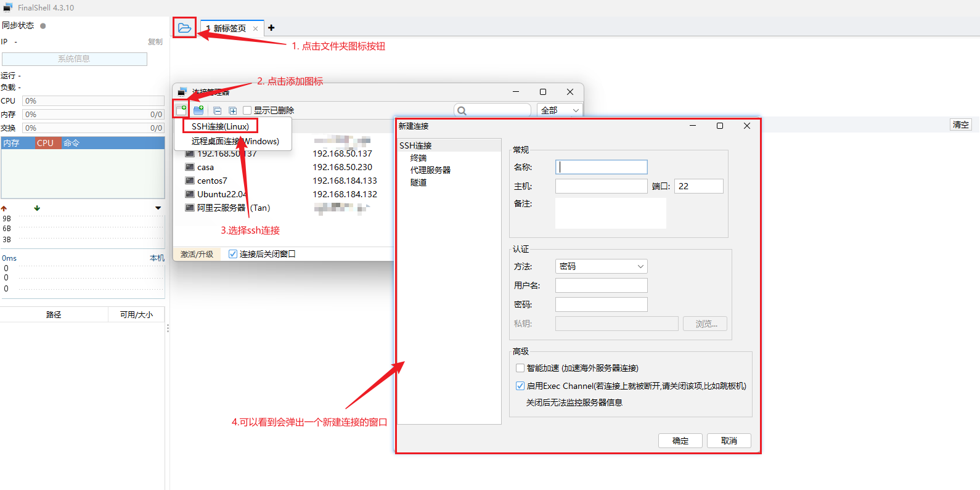Click the FinalShell app icon in title bar

pos(8,7)
